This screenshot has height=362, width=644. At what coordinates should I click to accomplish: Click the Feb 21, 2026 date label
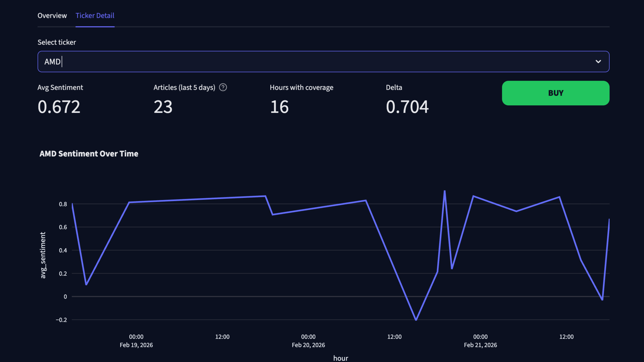point(480,345)
